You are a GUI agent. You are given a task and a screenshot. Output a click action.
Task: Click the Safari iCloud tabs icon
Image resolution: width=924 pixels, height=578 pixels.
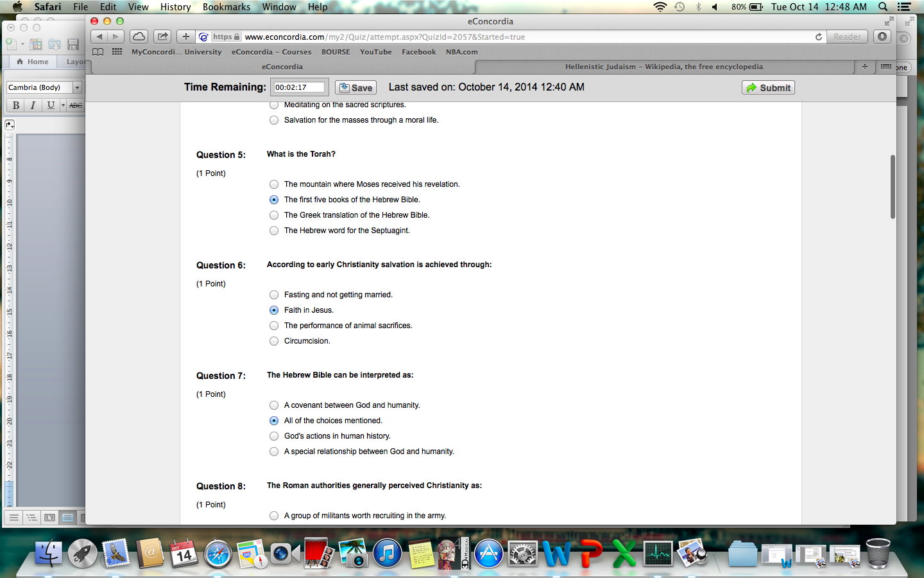(139, 37)
